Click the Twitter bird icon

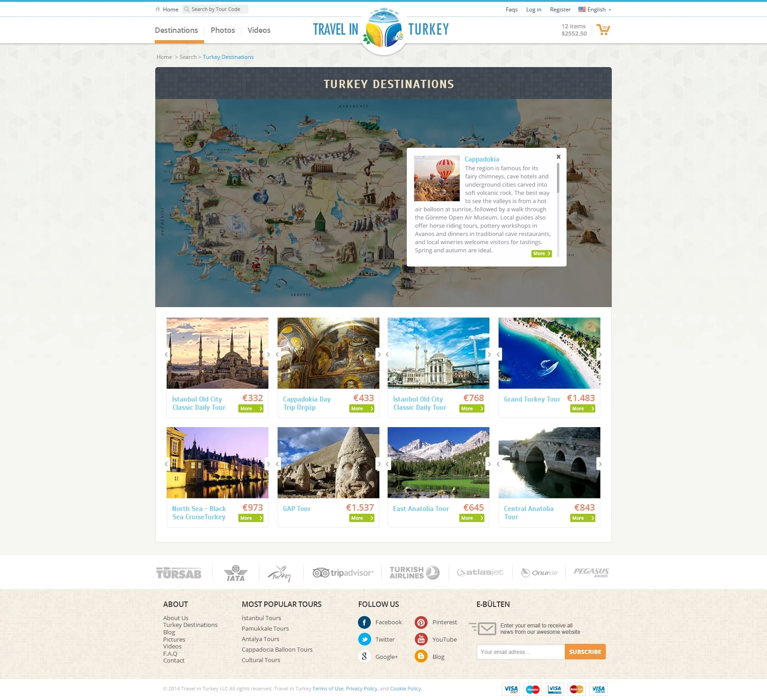[x=364, y=640]
